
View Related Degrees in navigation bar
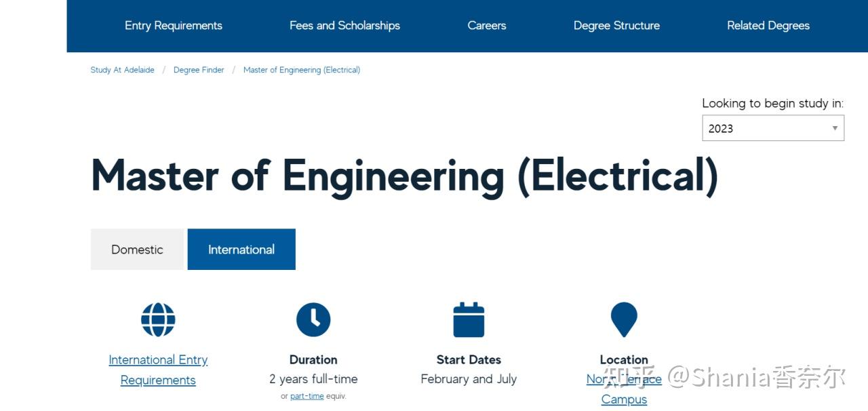(x=768, y=26)
